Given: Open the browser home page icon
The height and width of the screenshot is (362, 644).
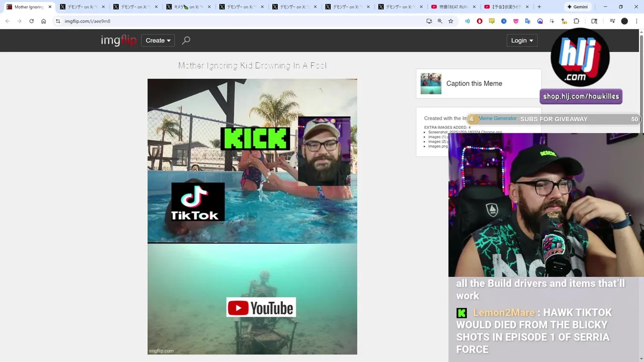Looking at the screenshot, I should click(x=43, y=21).
